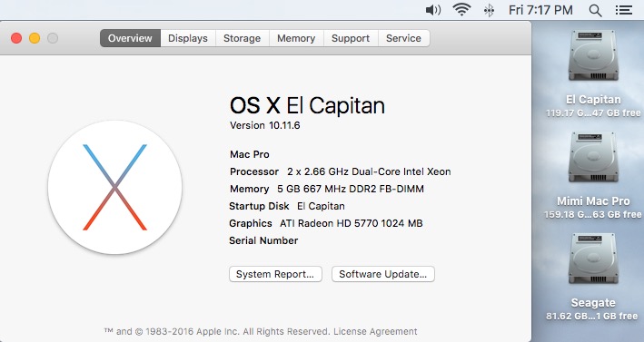Click the Mac Pro model name
644x342 pixels.
[250, 154]
